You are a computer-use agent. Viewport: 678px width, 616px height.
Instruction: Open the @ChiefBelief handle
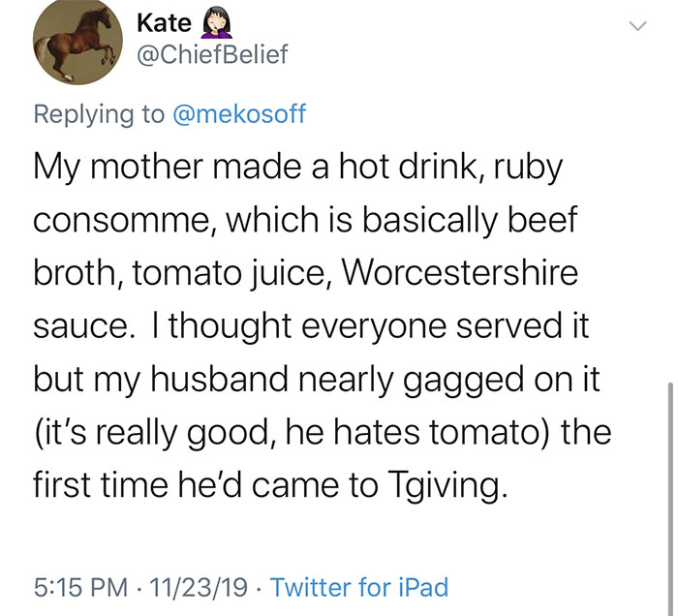[212, 55]
